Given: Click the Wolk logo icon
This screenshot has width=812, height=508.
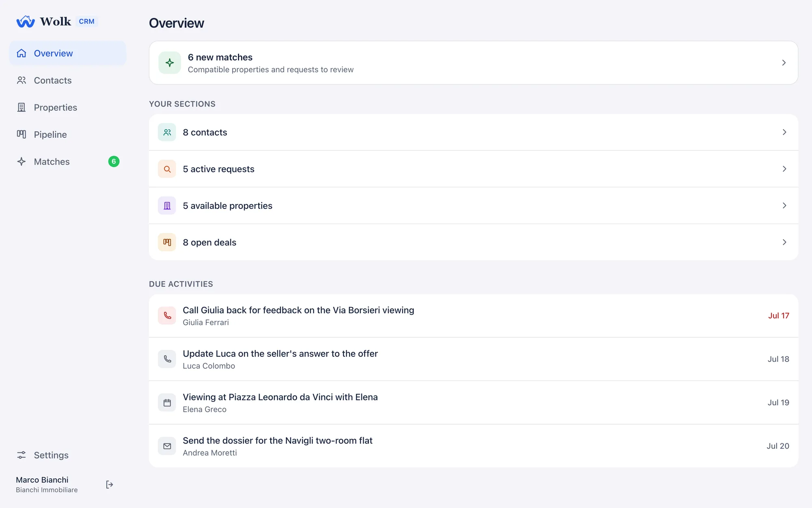Looking at the screenshot, I should point(26,22).
